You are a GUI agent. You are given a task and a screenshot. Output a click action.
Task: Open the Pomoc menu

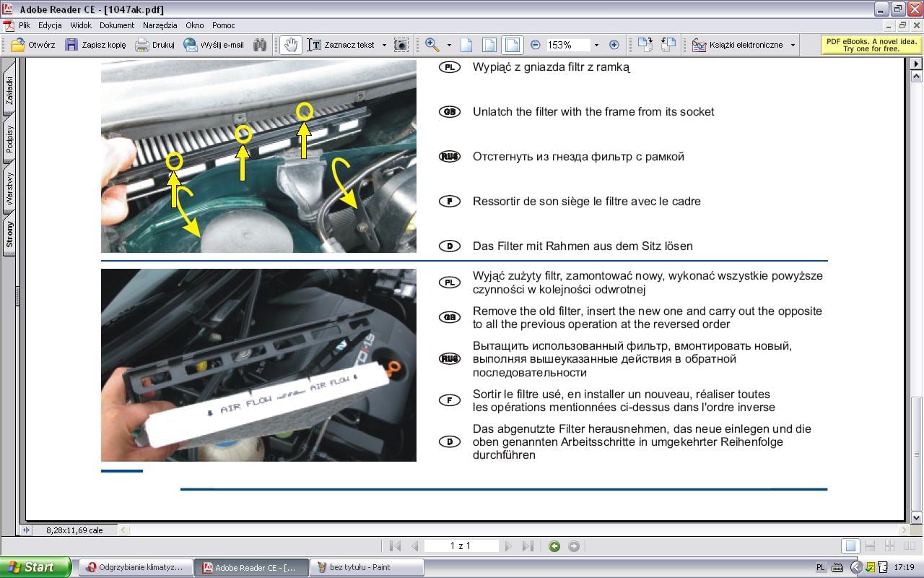click(x=224, y=25)
